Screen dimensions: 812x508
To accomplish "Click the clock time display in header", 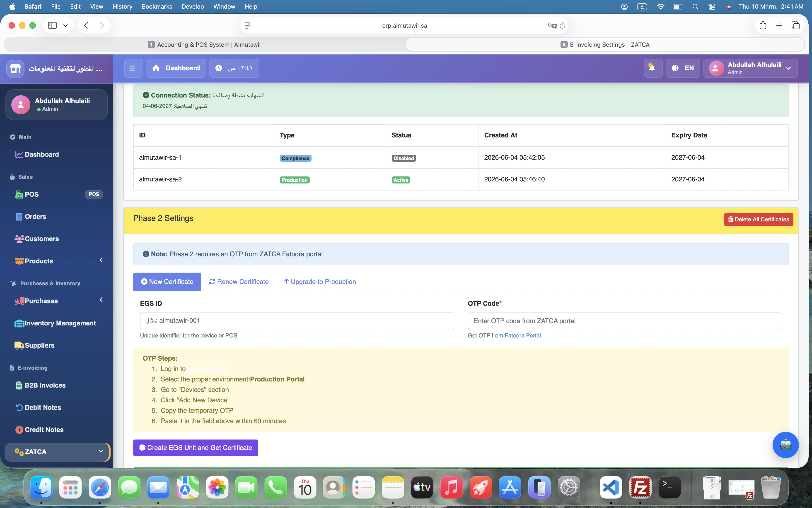I will (x=234, y=68).
